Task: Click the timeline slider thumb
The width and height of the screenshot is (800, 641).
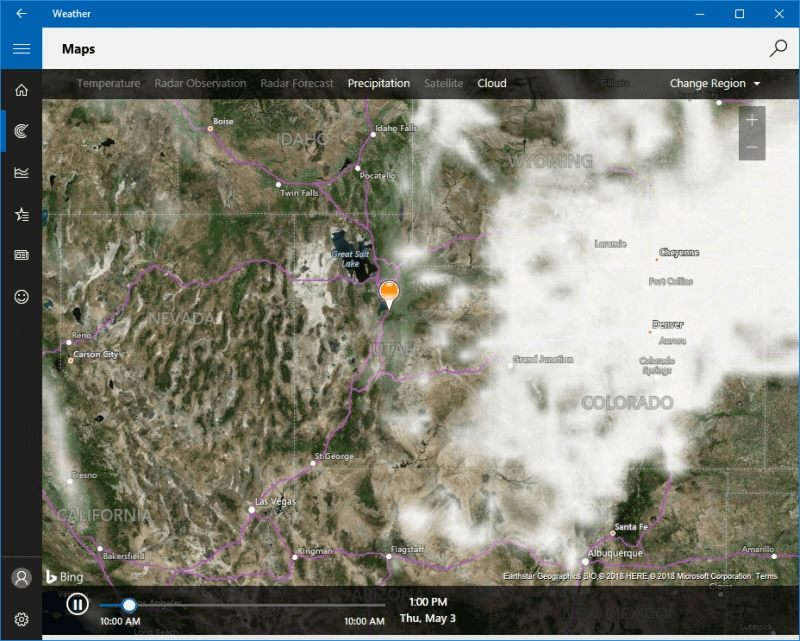Action: pyautogui.click(x=129, y=605)
